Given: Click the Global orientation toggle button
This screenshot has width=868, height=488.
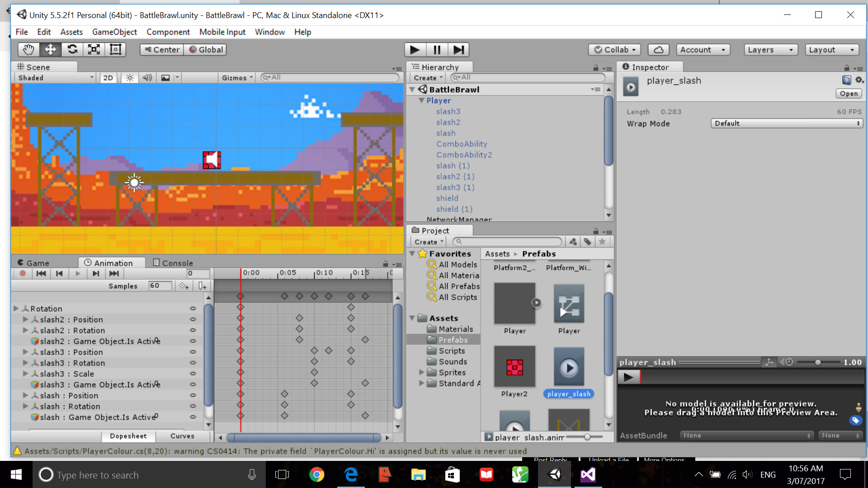Looking at the screenshot, I should click(206, 50).
